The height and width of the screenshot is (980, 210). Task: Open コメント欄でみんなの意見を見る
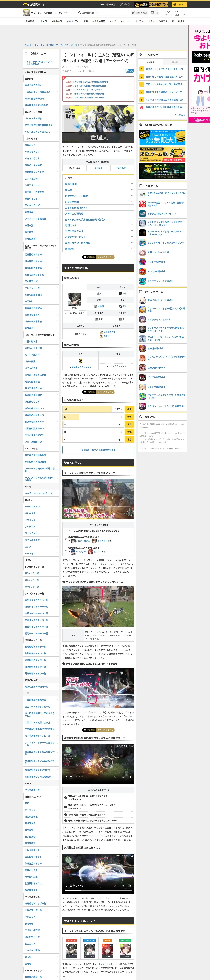pos(98,450)
